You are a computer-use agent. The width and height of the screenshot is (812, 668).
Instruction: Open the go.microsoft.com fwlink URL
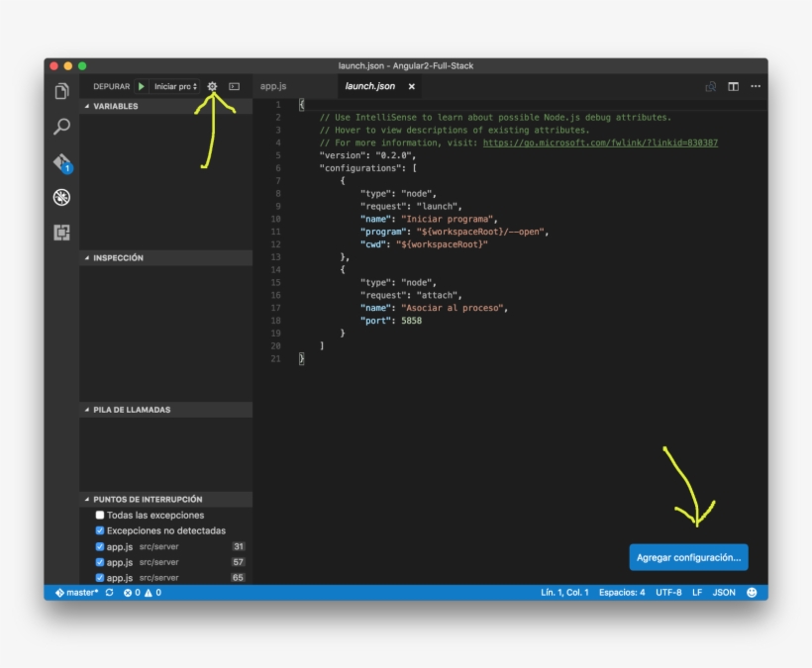pos(600,143)
